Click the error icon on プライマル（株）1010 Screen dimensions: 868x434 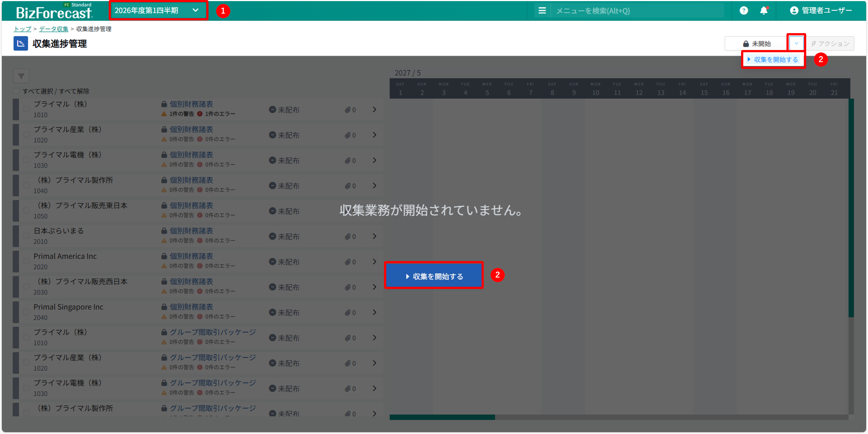200,114
